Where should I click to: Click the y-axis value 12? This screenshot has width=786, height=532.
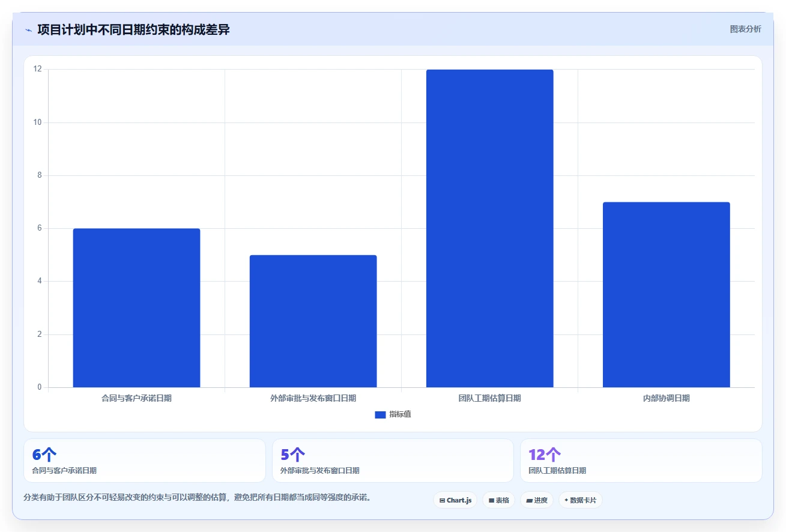[x=38, y=69]
